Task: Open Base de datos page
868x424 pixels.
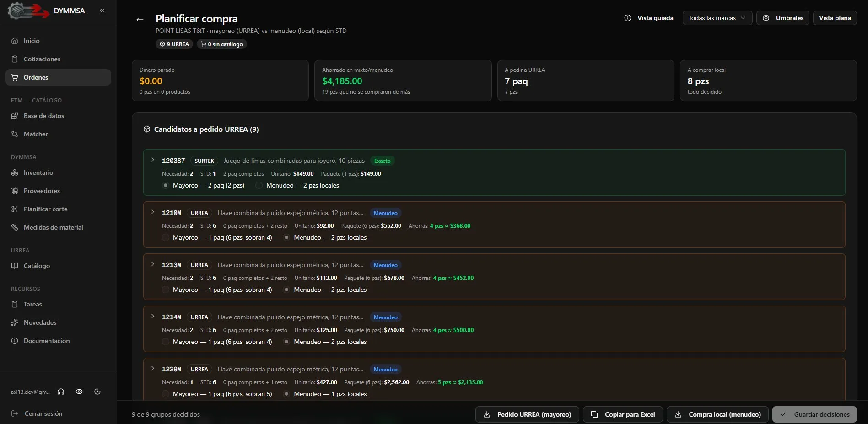Action: 58,116
